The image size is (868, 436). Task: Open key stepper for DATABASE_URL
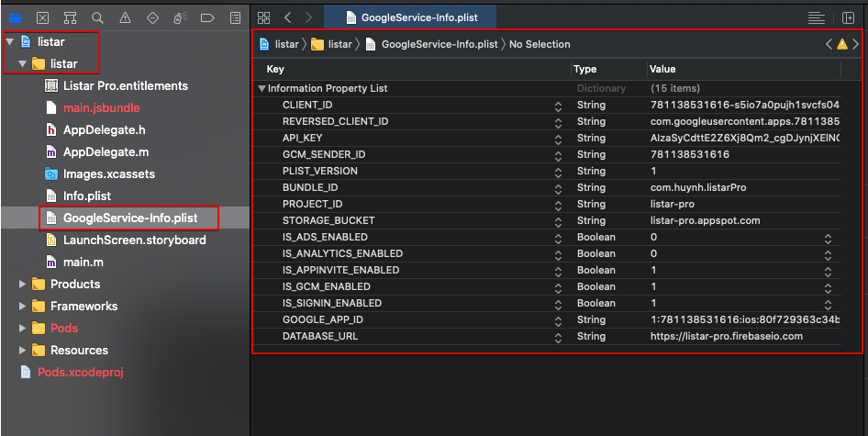click(558, 338)
